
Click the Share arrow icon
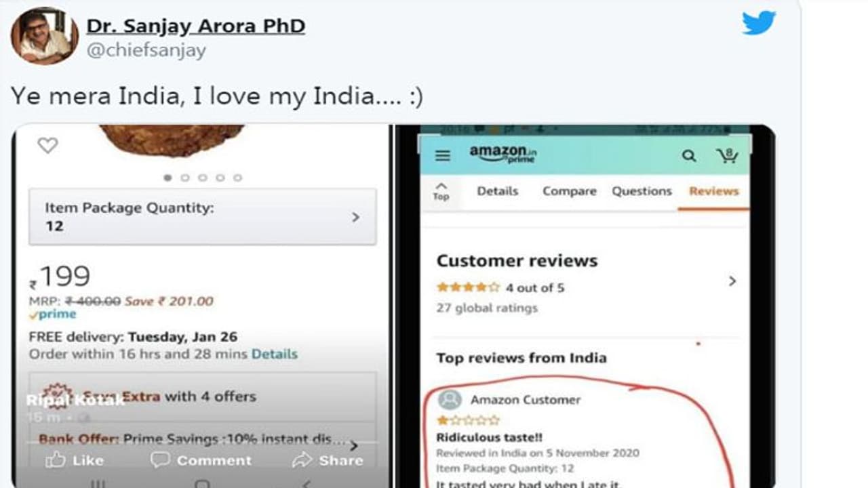[x=302, y=460]
